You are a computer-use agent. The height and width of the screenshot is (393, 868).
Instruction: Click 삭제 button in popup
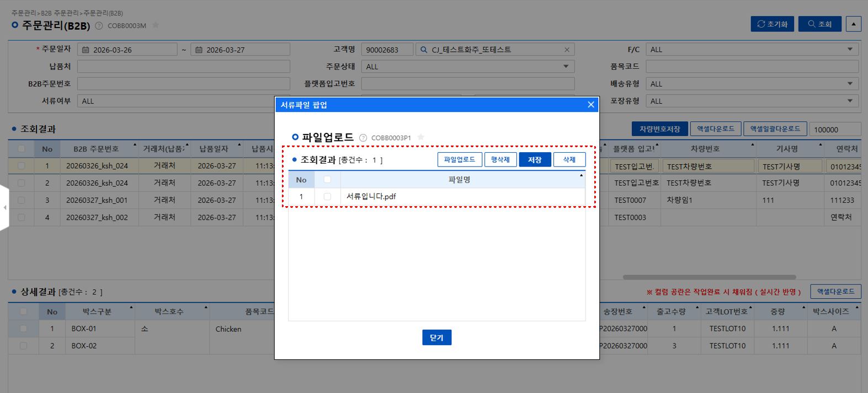pyautogui.click(x=569, y=159)
